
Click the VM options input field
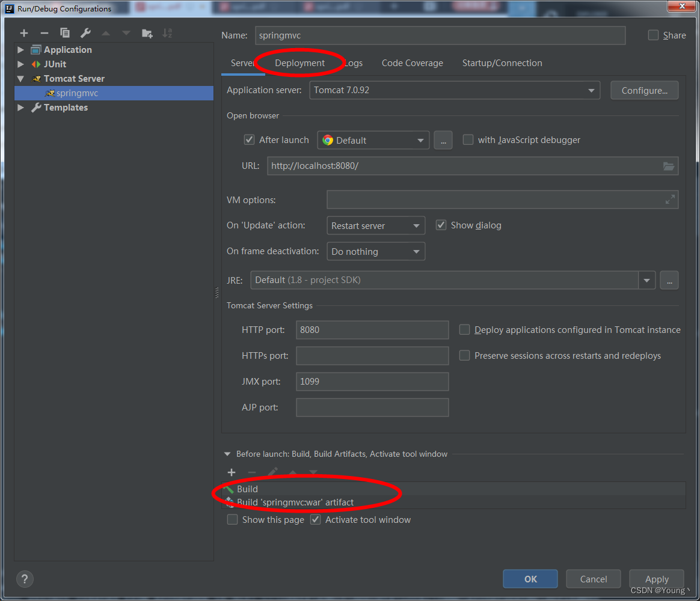pyautogui.click(x=503, y=200)
